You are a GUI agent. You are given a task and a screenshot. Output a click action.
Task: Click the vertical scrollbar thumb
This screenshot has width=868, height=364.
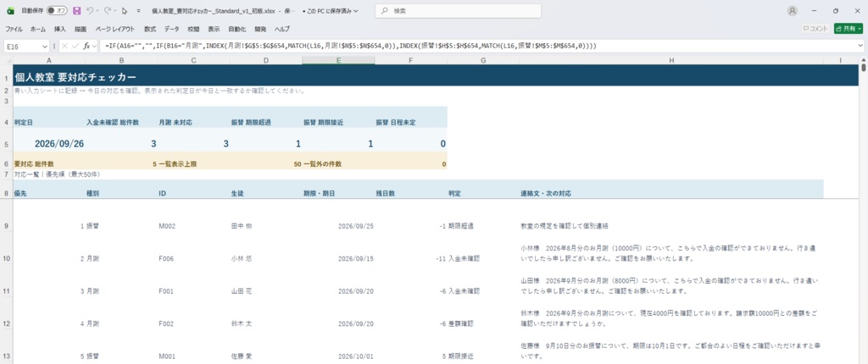[x=864, y=69]
